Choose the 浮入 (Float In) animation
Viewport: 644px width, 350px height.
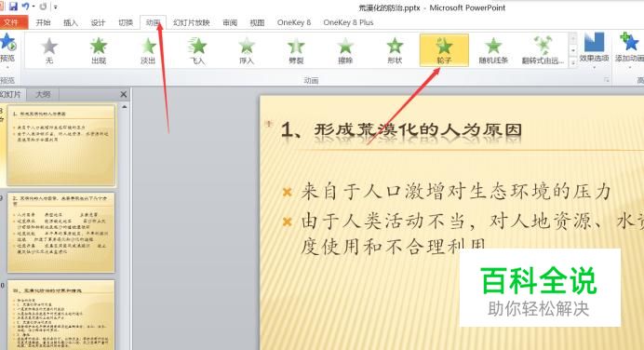[x=247, y=50]
